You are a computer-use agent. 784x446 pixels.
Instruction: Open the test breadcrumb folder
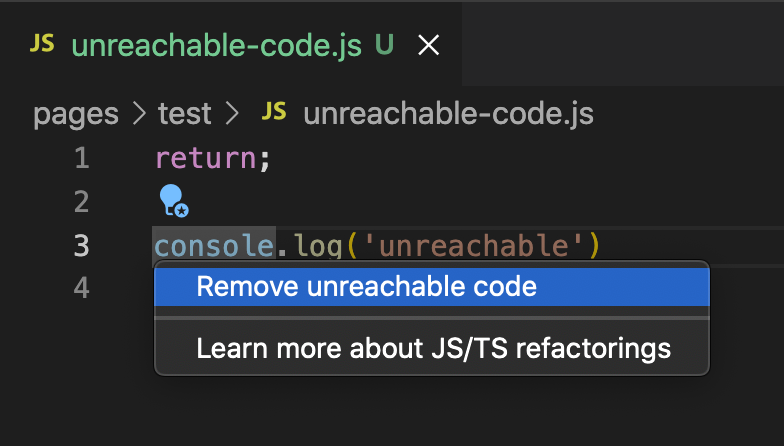[184, 114]
